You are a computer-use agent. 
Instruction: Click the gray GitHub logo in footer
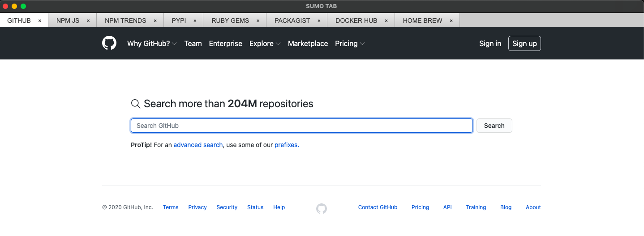[322, 208]
